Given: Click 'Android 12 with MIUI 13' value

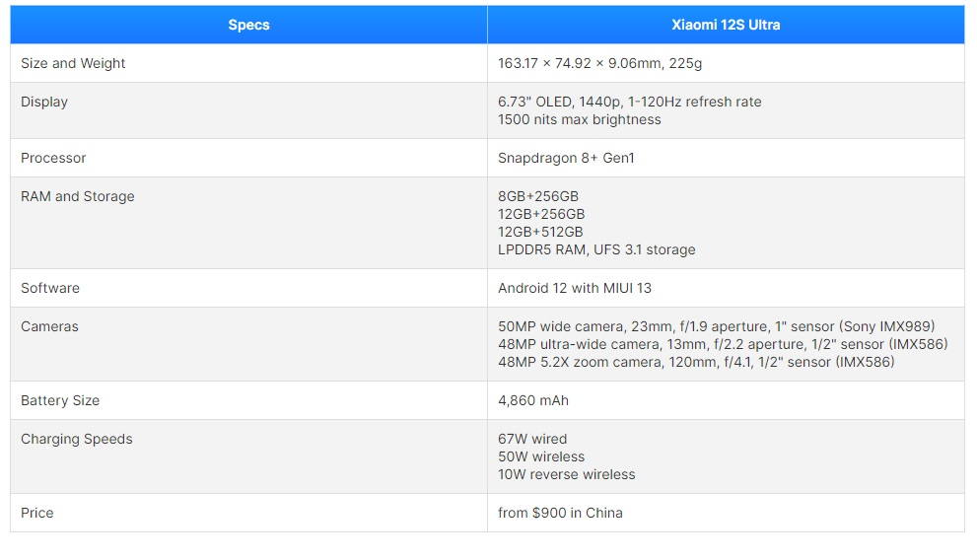Looking at the screenshot, I should 575,289.
